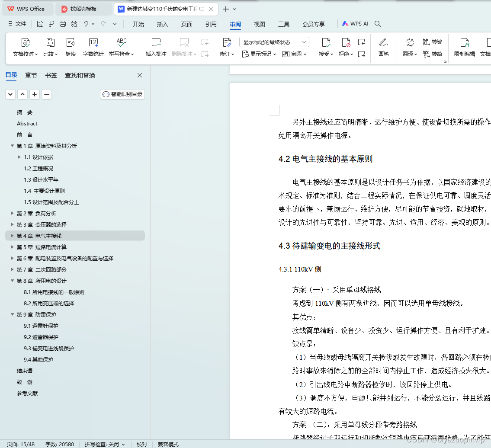Run the 拼写检查 spell check
Image resolution: width=491 pixels, height=448 pixels.
tap(122, 47)
